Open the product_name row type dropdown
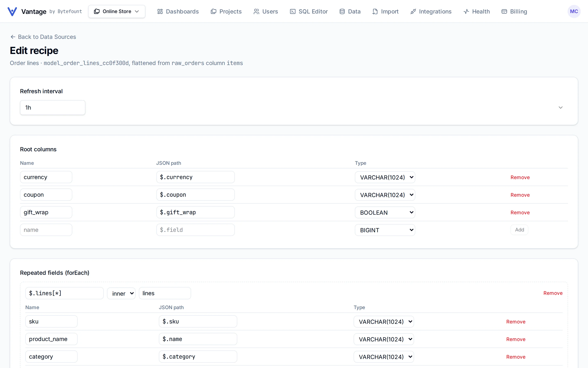Image resolution: width=588 pixels, height=368 pixels. coord(384,339)
